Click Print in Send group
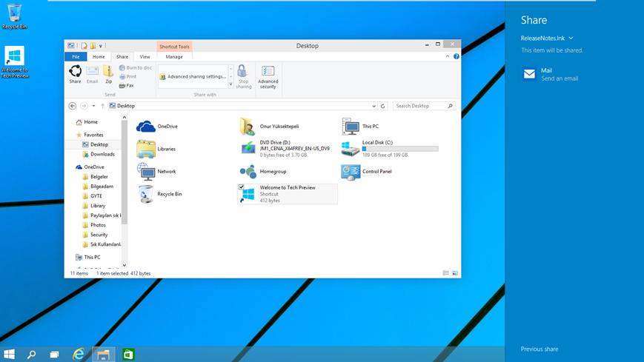This screenshot has width=644, height=362. [127, 77]
